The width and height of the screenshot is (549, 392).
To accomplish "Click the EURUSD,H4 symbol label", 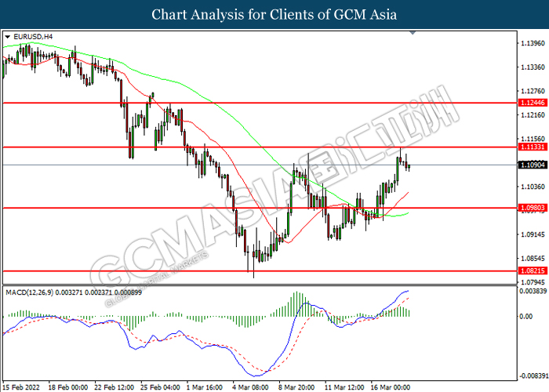I will click(33, 36).
